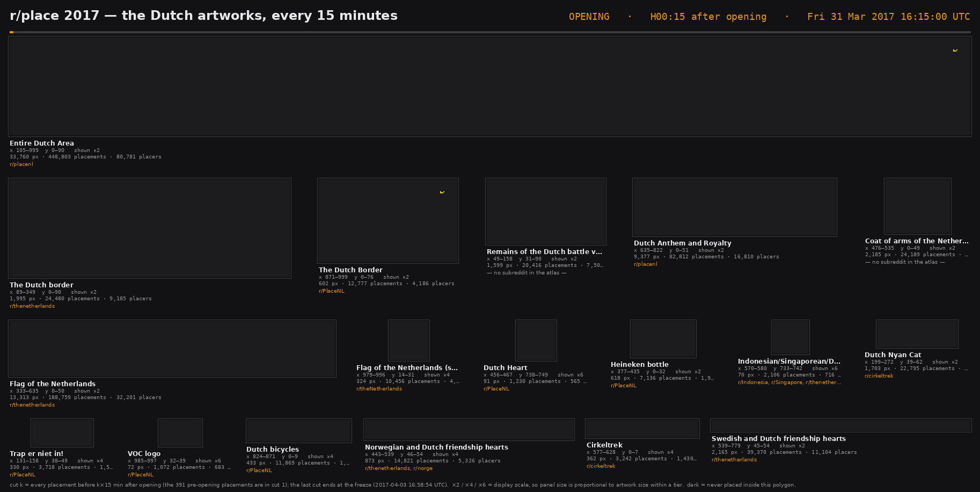Open Dutch Anthem and Royalty panel
The width and height of the screenshot is (980, 492).
(x=735, y=207)
